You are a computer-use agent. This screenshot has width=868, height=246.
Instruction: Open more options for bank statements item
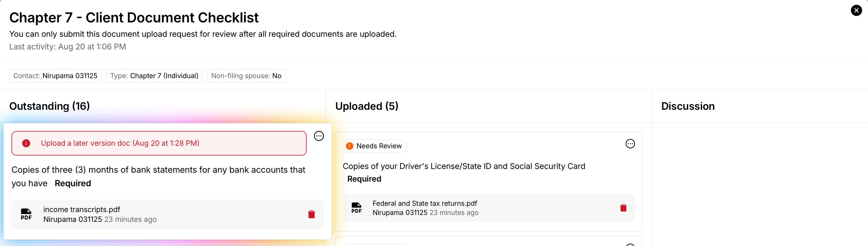point(319,136)
